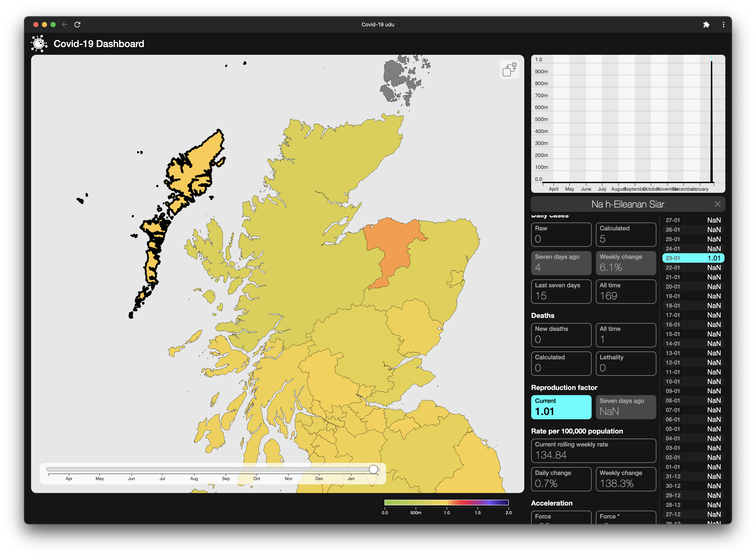Select the 10-01 date row
This screenshot has height=556, width=756.
coord(693,381)
